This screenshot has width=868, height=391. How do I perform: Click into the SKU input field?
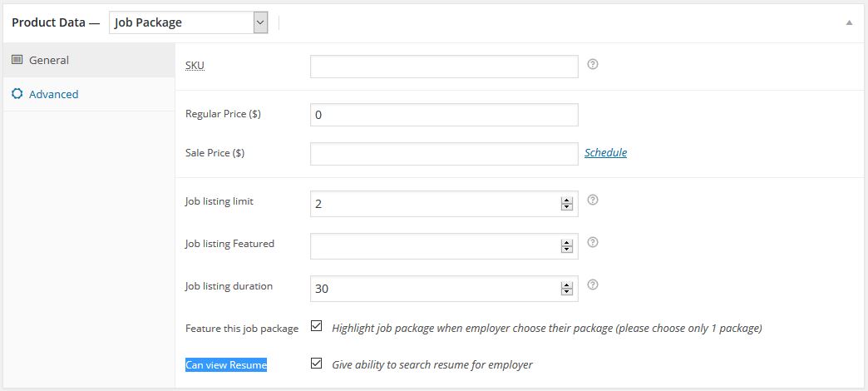[444, 67]
